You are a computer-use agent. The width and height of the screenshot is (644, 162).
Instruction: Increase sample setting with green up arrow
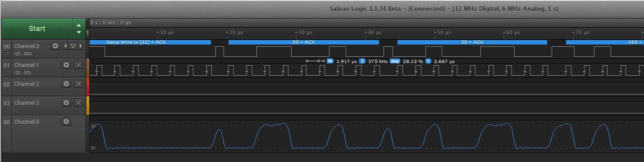click(79, 25)
